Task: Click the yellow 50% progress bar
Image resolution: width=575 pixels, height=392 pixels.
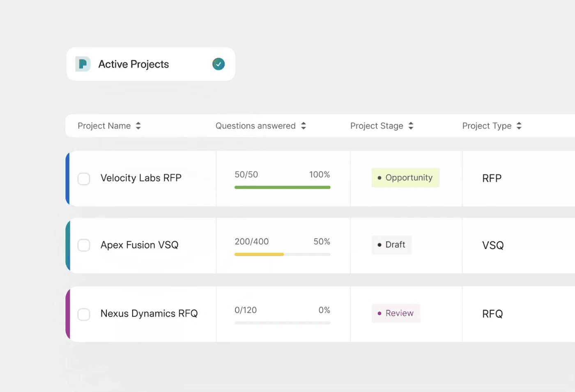Action: [x=259, y=254]
